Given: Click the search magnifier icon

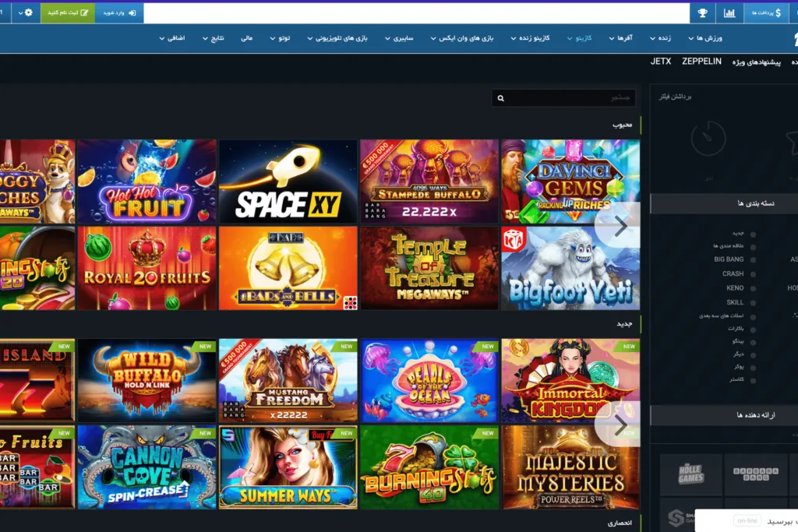Looking at the screenshot, I should pos(501,98).
